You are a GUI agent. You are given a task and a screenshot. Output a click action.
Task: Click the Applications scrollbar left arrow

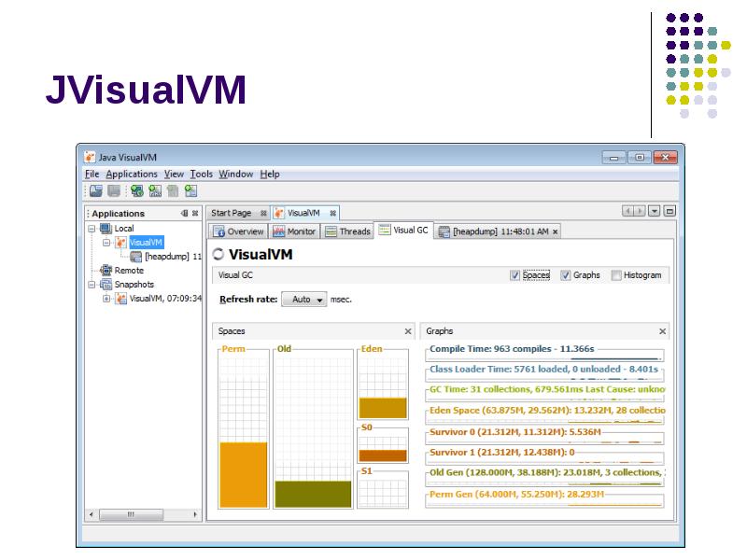[91, 515]
